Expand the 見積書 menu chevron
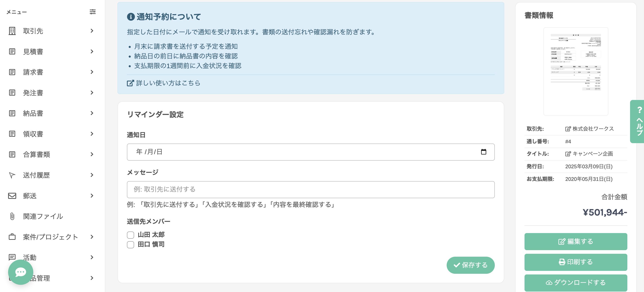The height and width of the screenshot is (292, 644). point(92,52)
